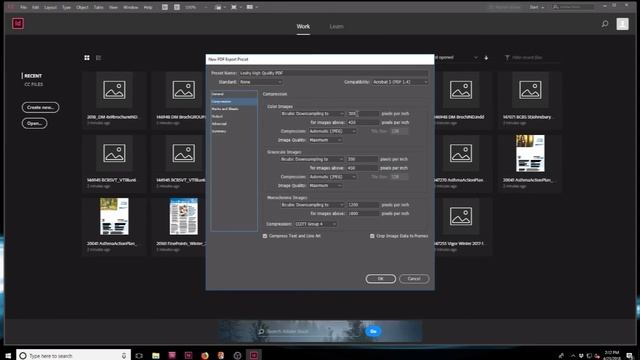Click the Search Adobe Stock field
The image size is (640, 360).
[310, 331]
